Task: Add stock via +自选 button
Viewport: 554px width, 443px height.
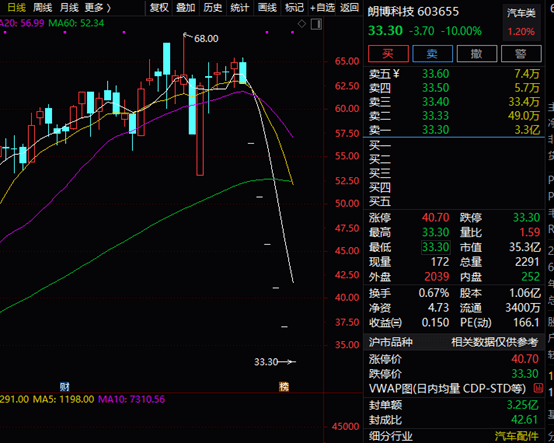Action: 322,7
